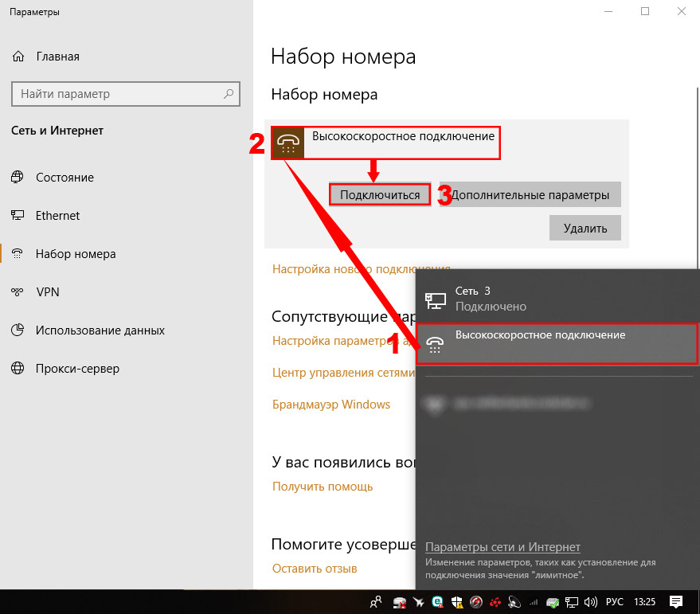Viewport: 700px width, 614px height.
Task: Click the Состояние globe icon
Action: pos(18,178)
